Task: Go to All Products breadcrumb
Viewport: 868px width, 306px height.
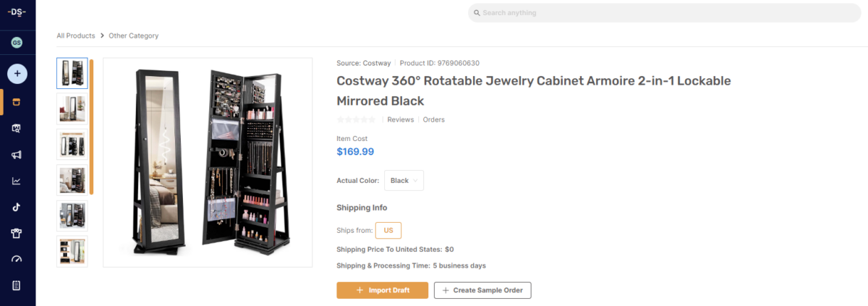Action: 76,35
